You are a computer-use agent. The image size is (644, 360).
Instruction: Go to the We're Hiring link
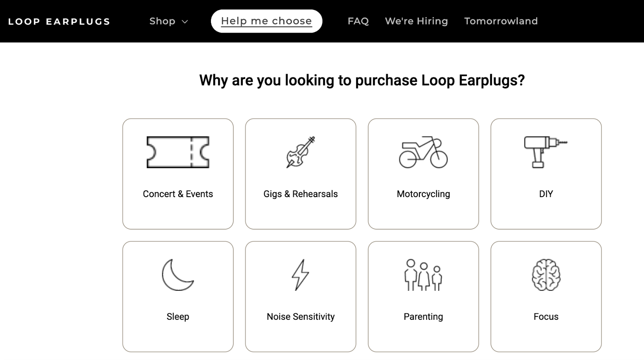tap(416, 21)
